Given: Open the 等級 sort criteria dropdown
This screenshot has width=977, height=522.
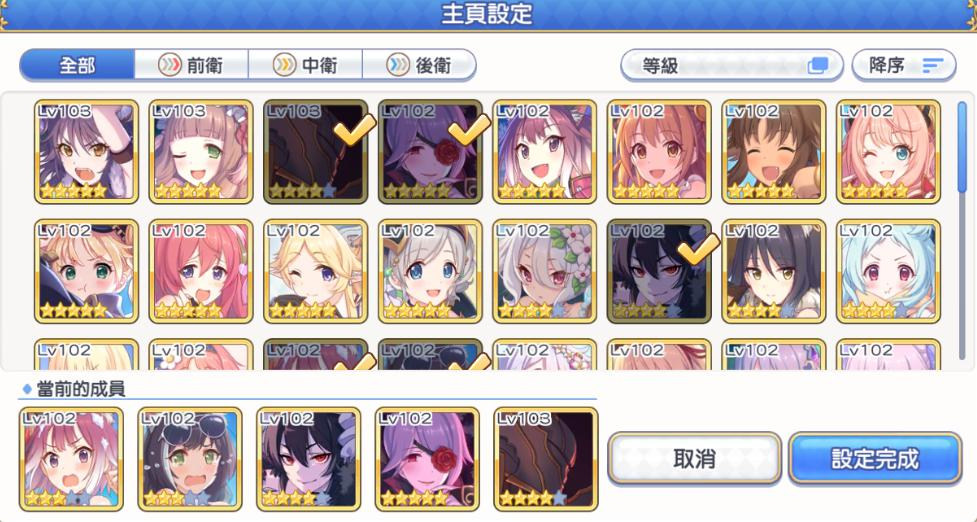Looking at the screenshot, I should tap(732, 65).
